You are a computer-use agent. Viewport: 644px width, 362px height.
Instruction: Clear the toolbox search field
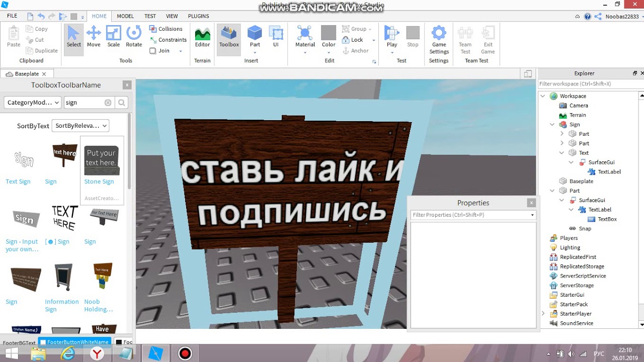(x=108, y=103)
